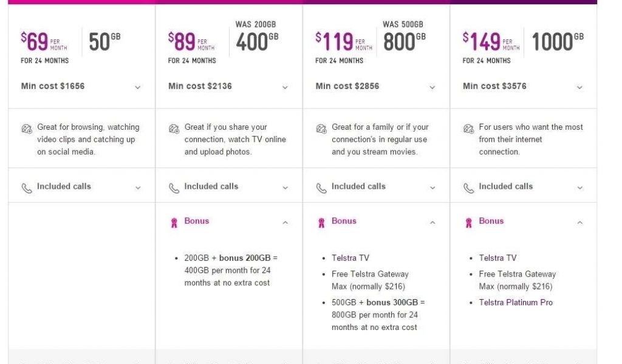The image size is (622, 364).
Task: Expand Included calls for the $69 plan
Action: coord(138,188)
